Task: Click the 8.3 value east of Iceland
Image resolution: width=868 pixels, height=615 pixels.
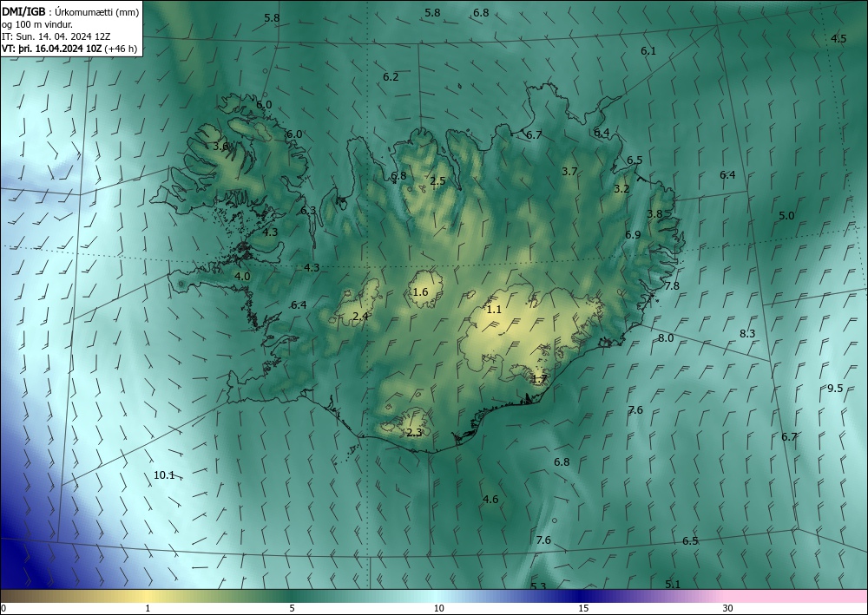Action: (x=747, y=333)
